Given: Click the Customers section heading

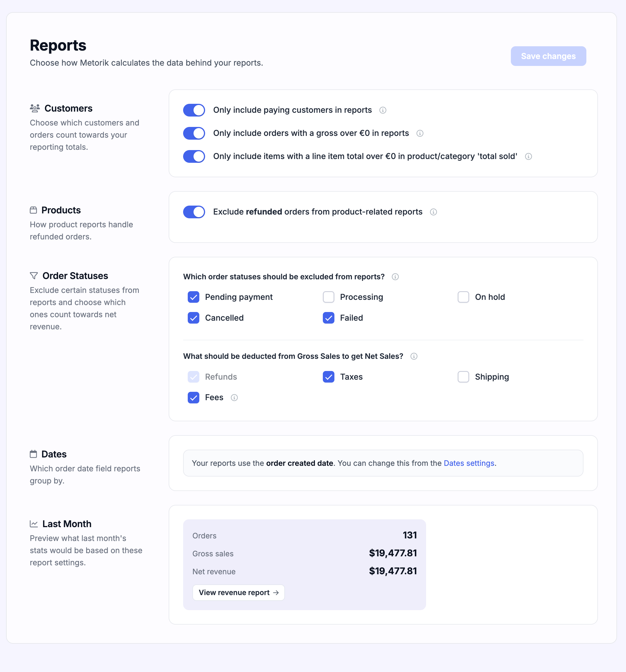Looking at the screenshot, I should [68, 108].
